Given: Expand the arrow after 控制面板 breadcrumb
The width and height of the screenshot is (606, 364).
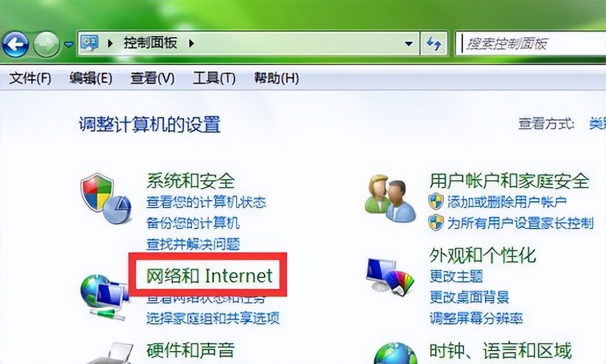Looking at the screenshot, I should pos(191,43).
